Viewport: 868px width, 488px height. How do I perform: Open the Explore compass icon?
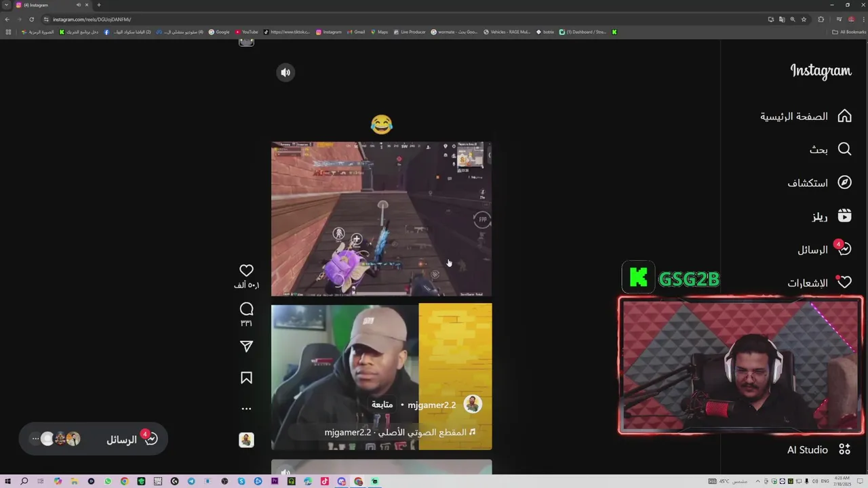pyautogui.click(x=844, y=182)
